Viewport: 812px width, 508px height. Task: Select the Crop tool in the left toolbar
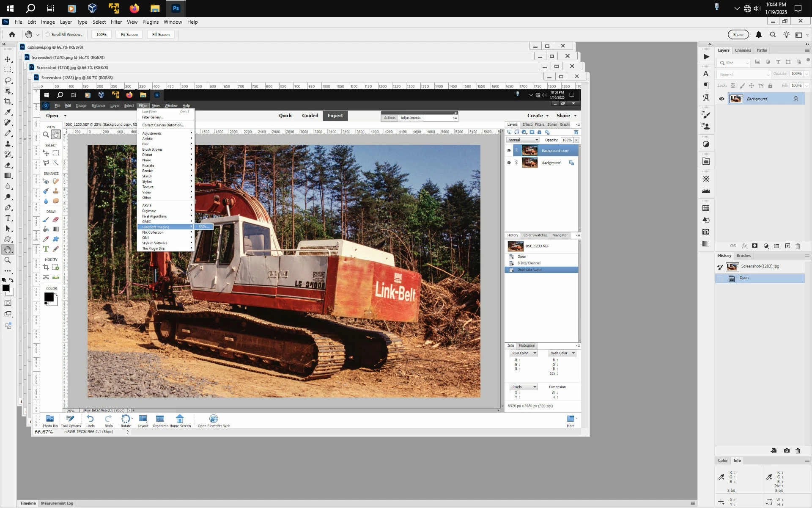(x=8, y=101)
